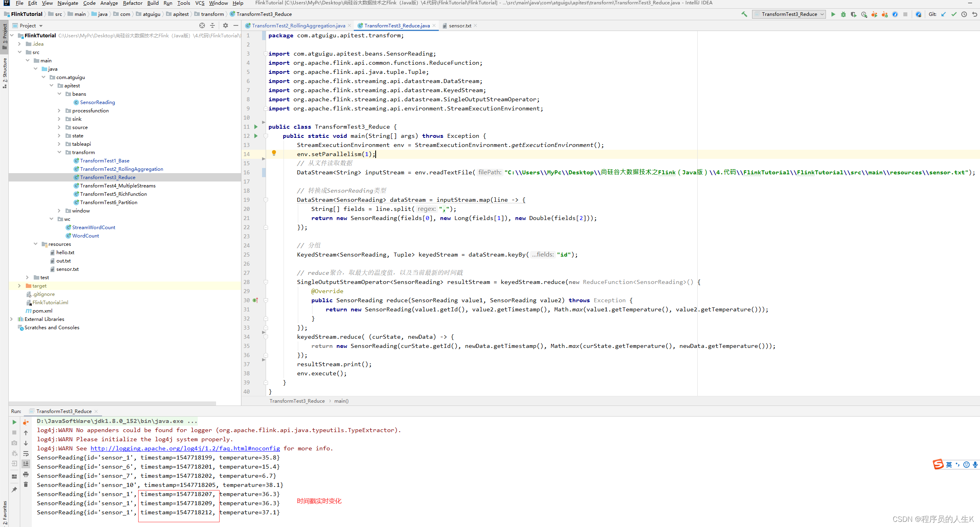Toggle pin tab in Run panel

pyautogui.click(x=14, y=489)
